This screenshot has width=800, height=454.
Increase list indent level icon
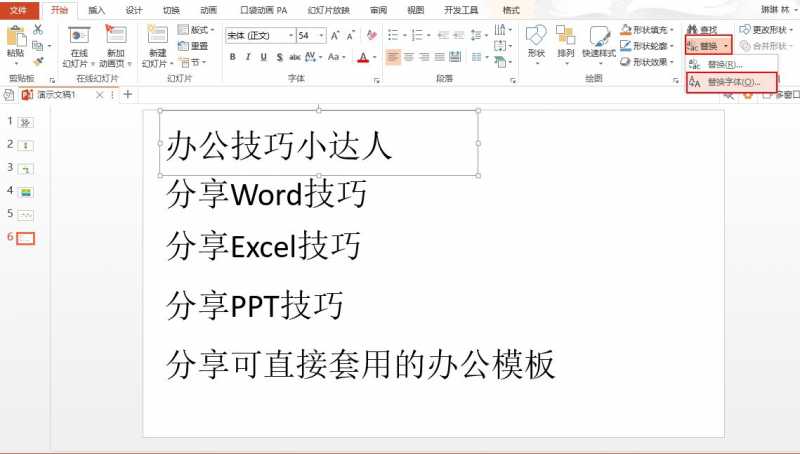(x=459, y=35)
